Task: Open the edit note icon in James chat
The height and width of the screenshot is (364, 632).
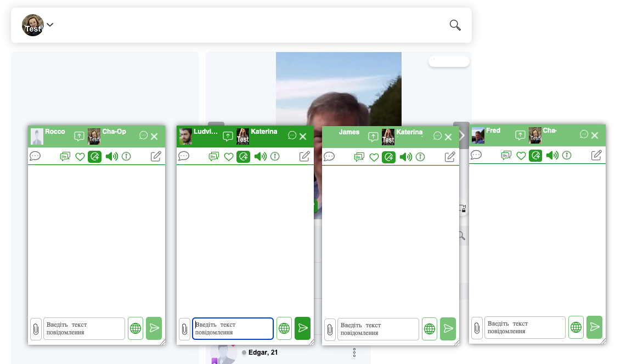Action: coord(450,157)
